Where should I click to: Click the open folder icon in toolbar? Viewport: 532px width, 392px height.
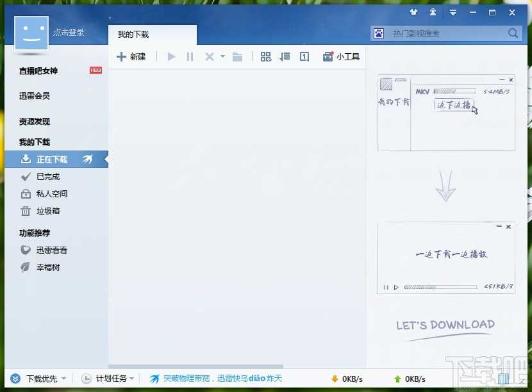click(238, 57)
